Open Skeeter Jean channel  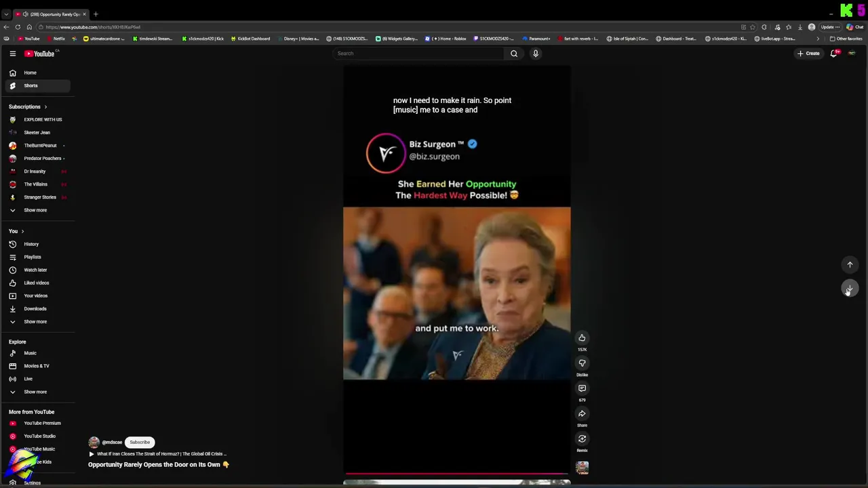[x=37, y=132]
